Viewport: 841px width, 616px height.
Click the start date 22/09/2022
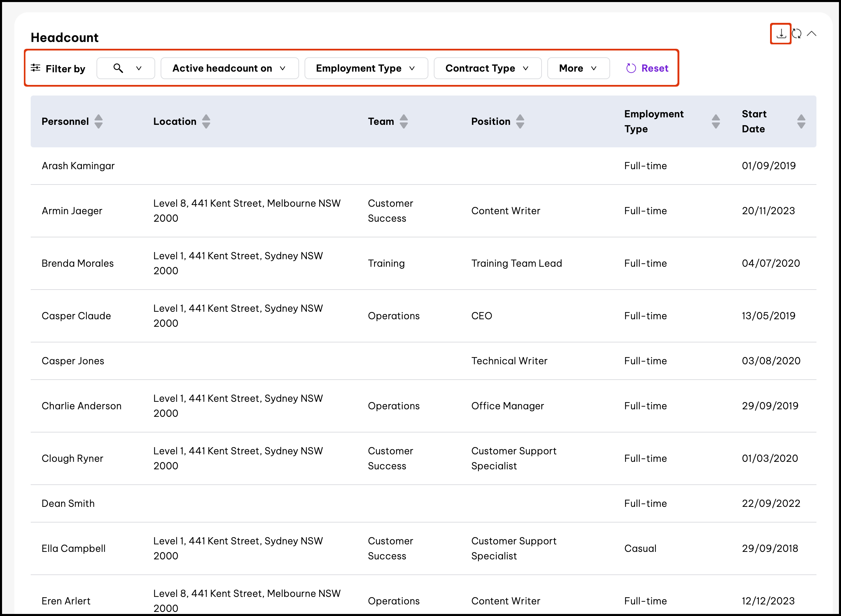(771, 504)
